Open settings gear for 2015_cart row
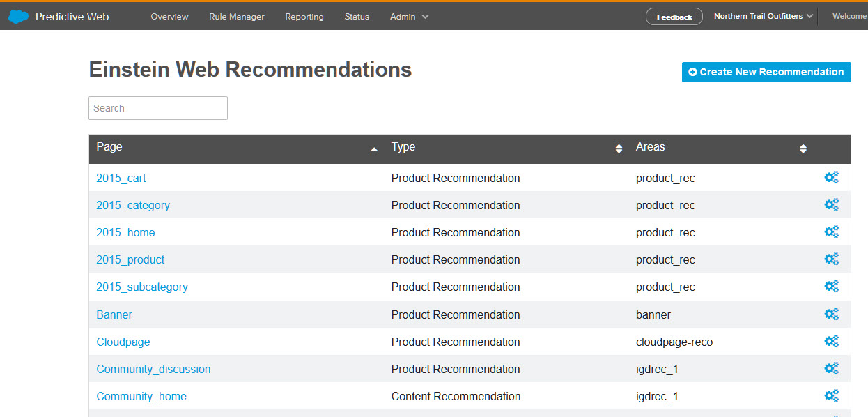The image size is (868, 417). pyautogui.click(x=831, y=177)
